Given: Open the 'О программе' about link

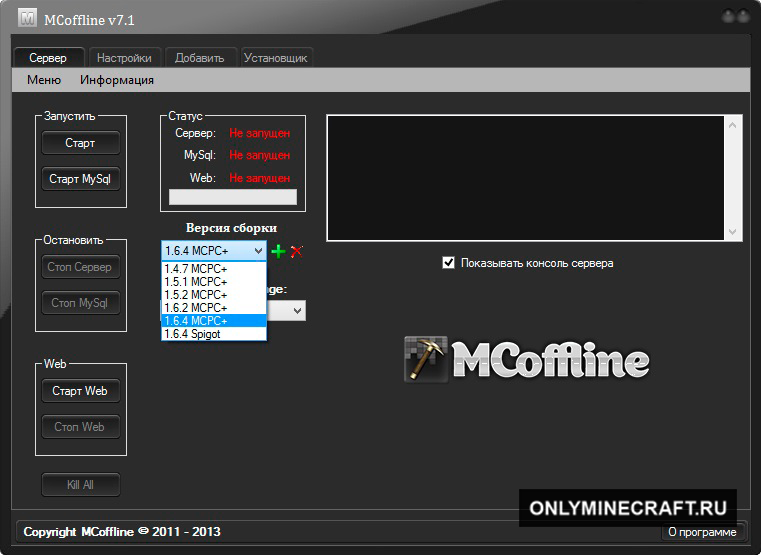Looking at the screenshot, I should 702,532.
